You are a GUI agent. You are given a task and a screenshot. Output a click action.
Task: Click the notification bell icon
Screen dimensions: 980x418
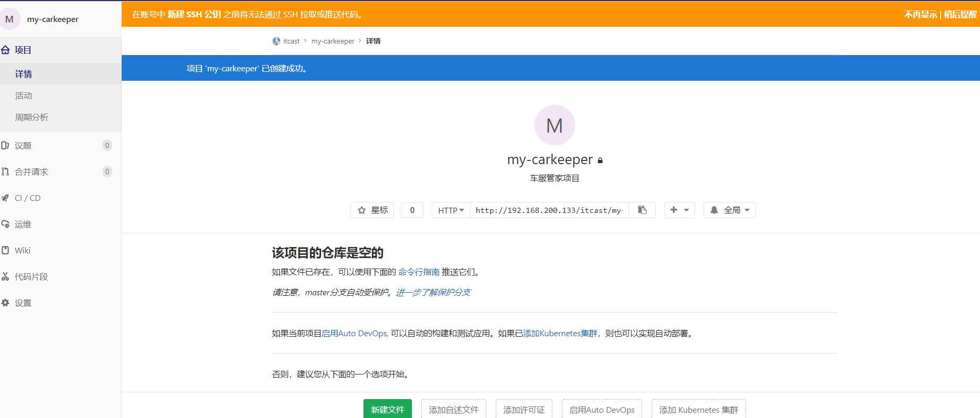tap(714, 210)
